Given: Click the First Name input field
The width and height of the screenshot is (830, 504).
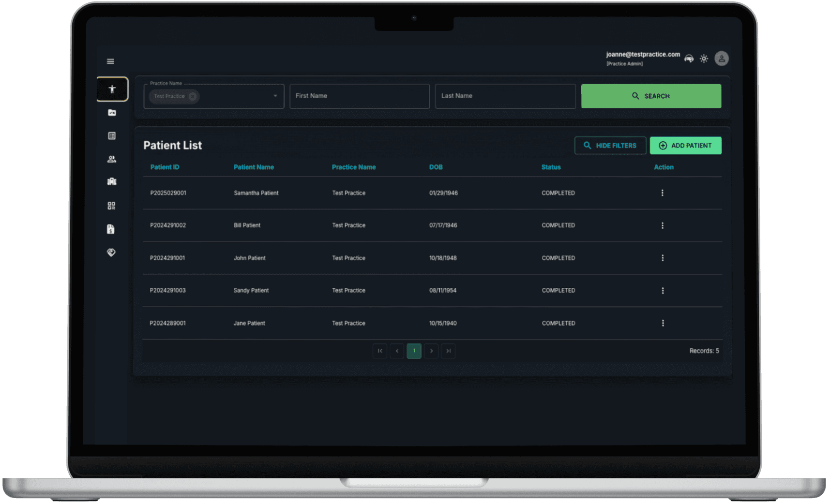Looking at the screenshot, I should pyautogui.click(x=359, y=96).
